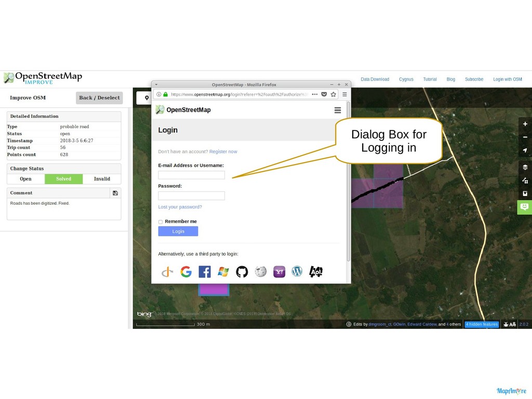
Task: Click the green padlock security icon
Action: tap(166, 95)
